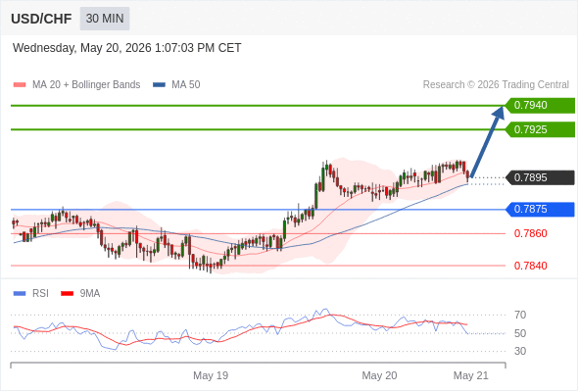Click the USD/CHF pair title
The image size is (578, 392).
point(41,19)
